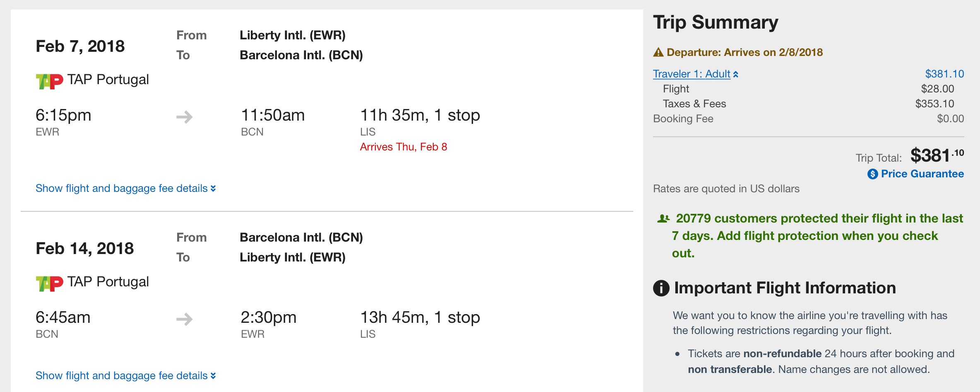Image resolution: width=980 pixels, height=392 pixels.
Task: Click the TAP Portugal logo for the Feb 7 flight
Action: (49, 81)
